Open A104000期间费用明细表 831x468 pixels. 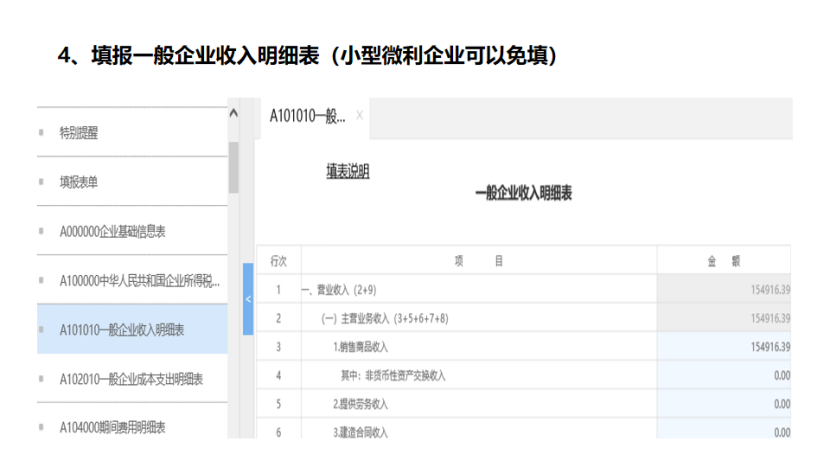[112, 427]
